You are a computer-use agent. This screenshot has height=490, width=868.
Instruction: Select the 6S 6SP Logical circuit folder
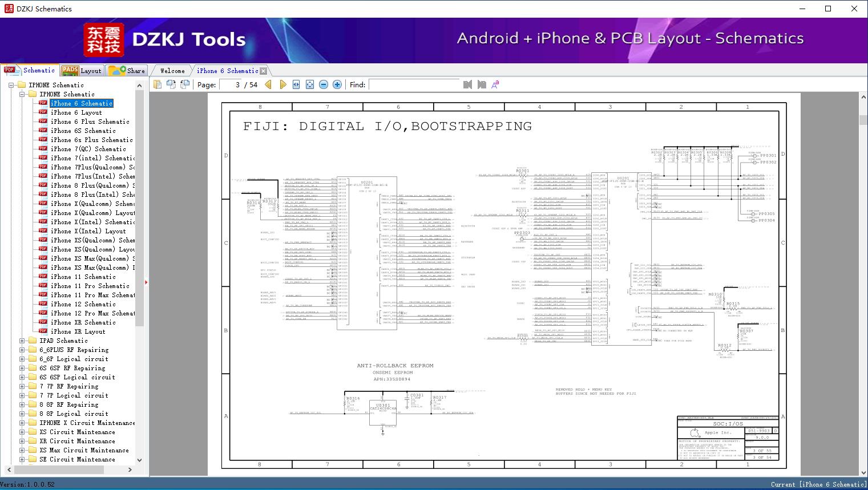pos(78,377)
